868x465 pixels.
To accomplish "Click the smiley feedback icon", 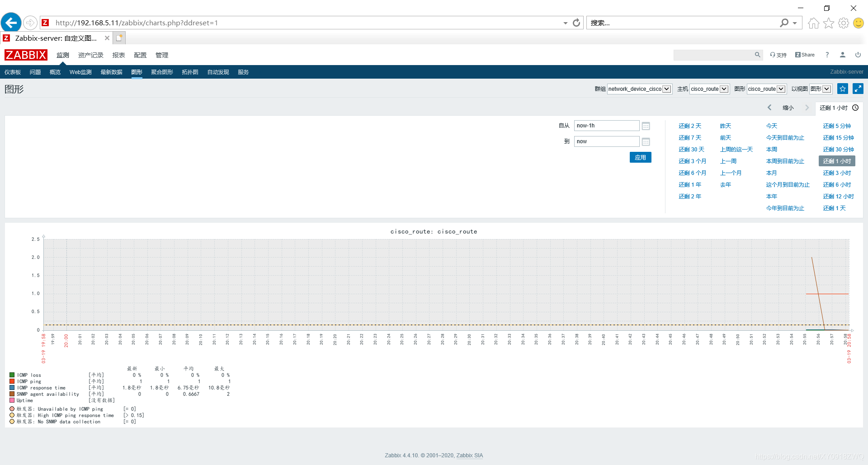I will pos(858,23).
